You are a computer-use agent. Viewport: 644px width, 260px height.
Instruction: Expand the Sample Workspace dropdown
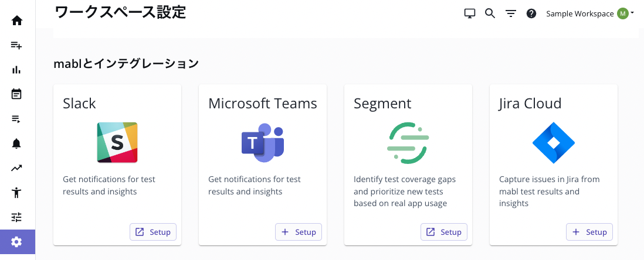(x=590, y=13)
